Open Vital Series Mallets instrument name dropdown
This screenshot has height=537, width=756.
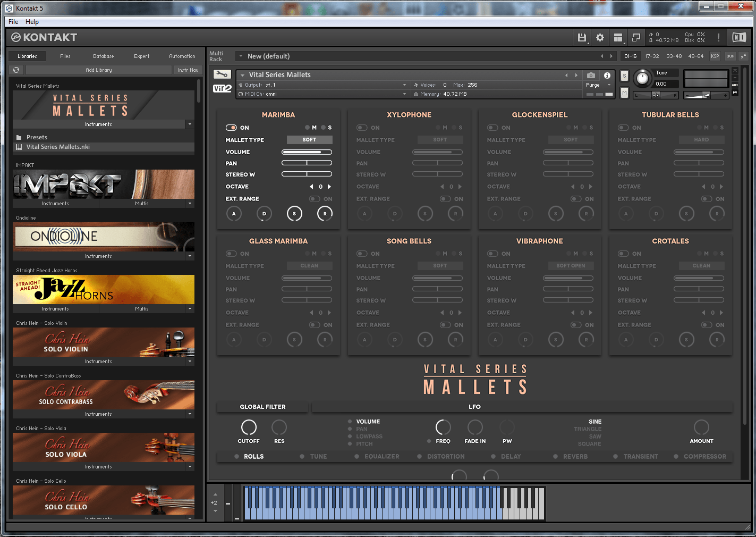pyautogui.click(x=242, y=75)
